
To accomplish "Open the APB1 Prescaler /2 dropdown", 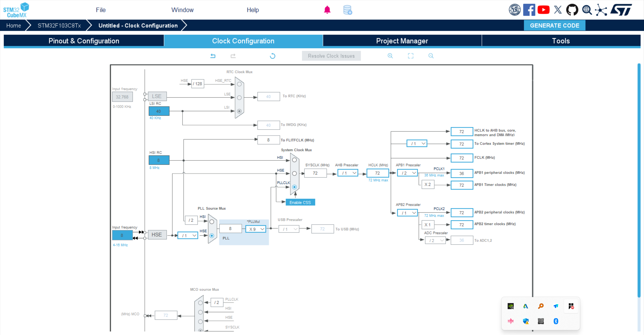I will click(408, 173).
